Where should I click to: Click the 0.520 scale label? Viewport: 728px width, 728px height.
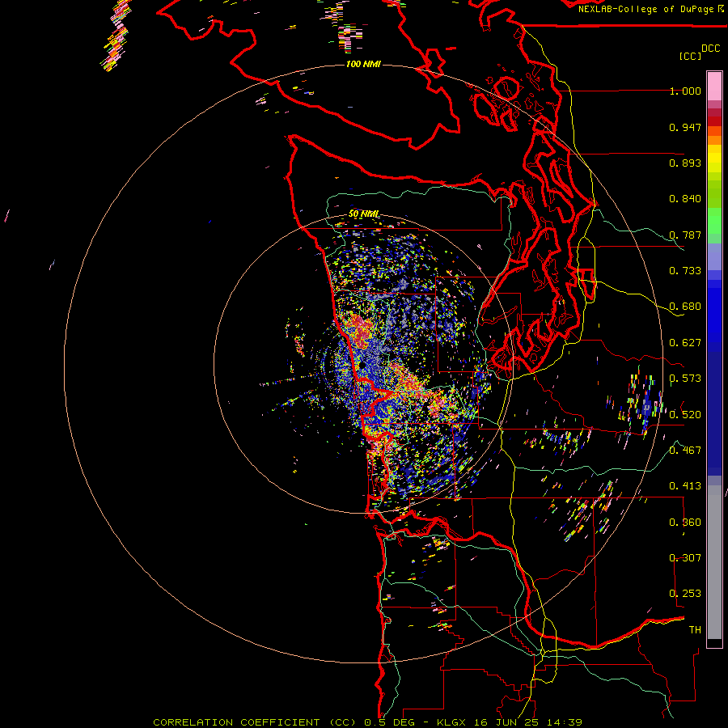pyautogui.click(x=685, y=415)
